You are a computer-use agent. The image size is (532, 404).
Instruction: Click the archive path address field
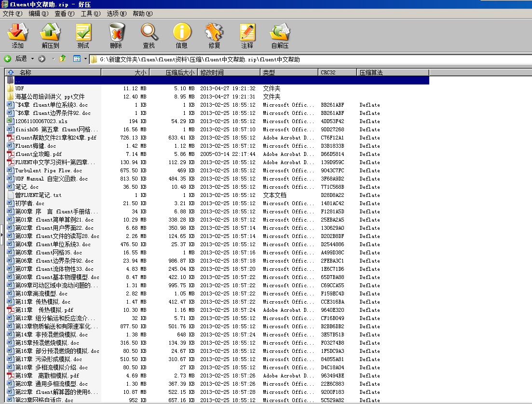click(x=309, y=59)
